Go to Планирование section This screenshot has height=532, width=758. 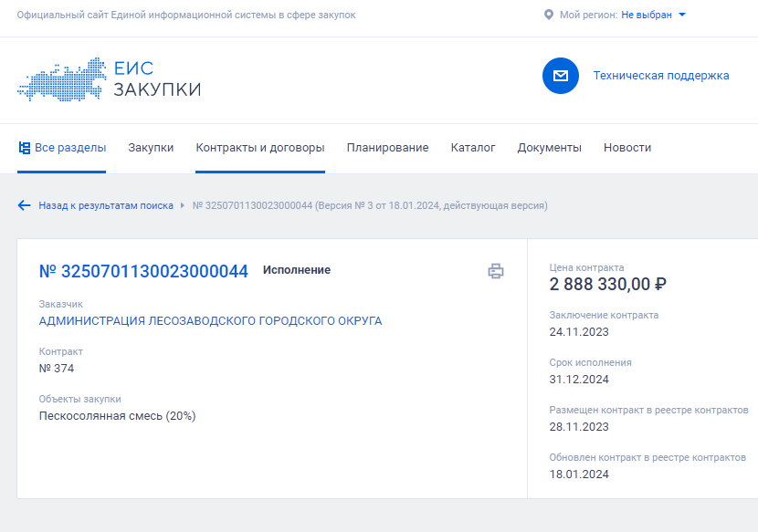coord(388,148)
